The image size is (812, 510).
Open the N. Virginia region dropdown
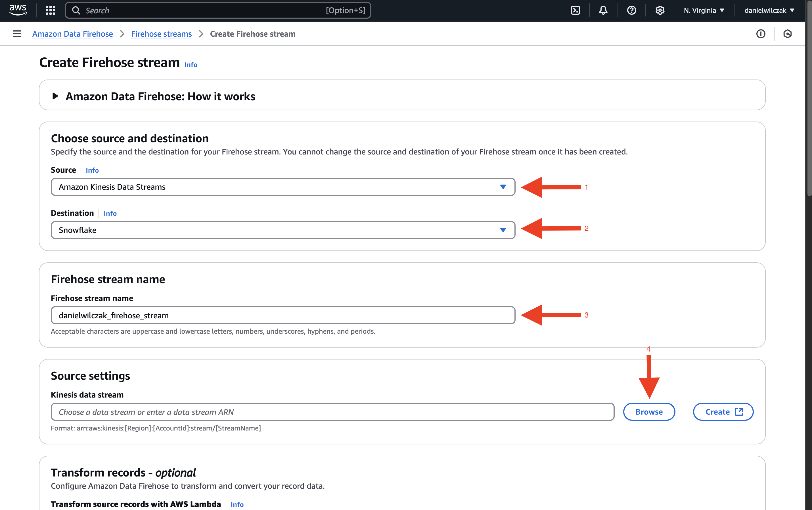point(704,11)
